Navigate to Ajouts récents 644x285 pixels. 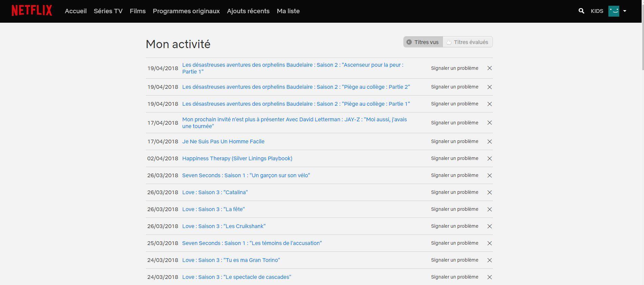(248, 11)
